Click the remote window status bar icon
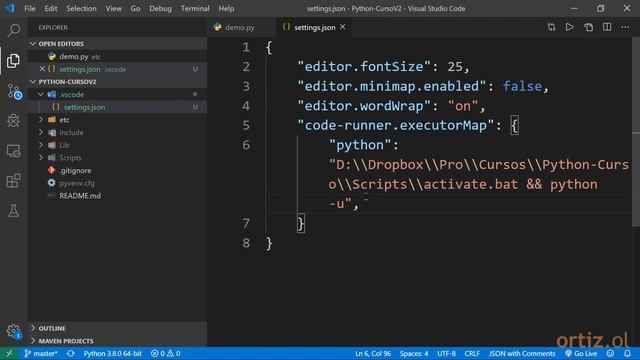The height and width of the screenshot is (360, 640). tap(9, 353)
